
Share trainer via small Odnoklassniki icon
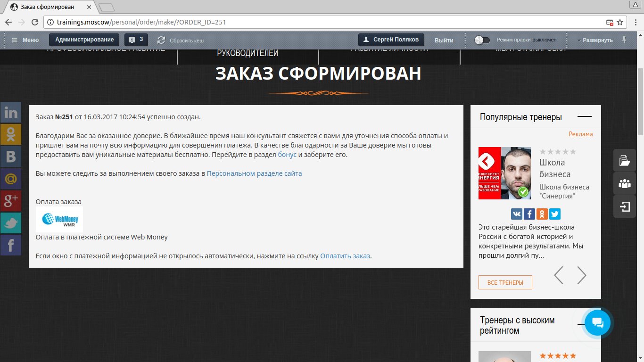(542, 214)
